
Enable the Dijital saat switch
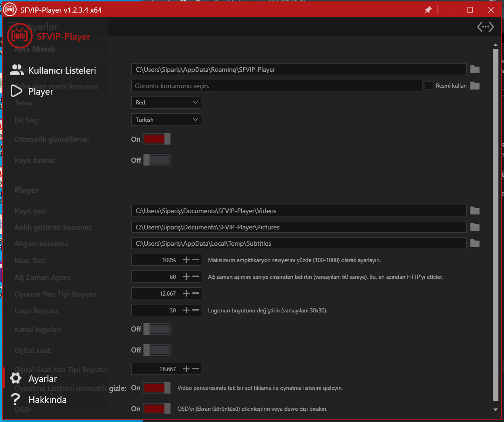(x=157, y=350)
